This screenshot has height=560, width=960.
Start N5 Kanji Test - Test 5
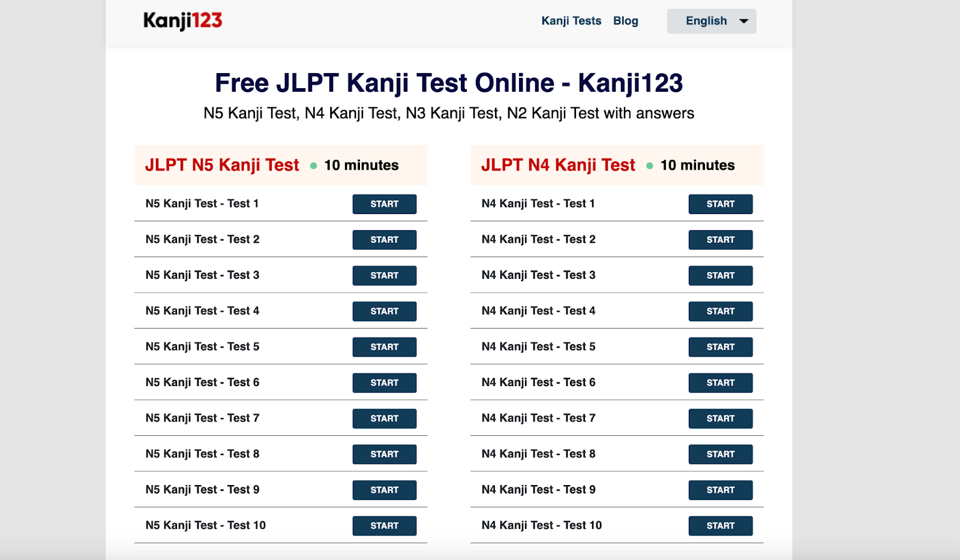384,347
